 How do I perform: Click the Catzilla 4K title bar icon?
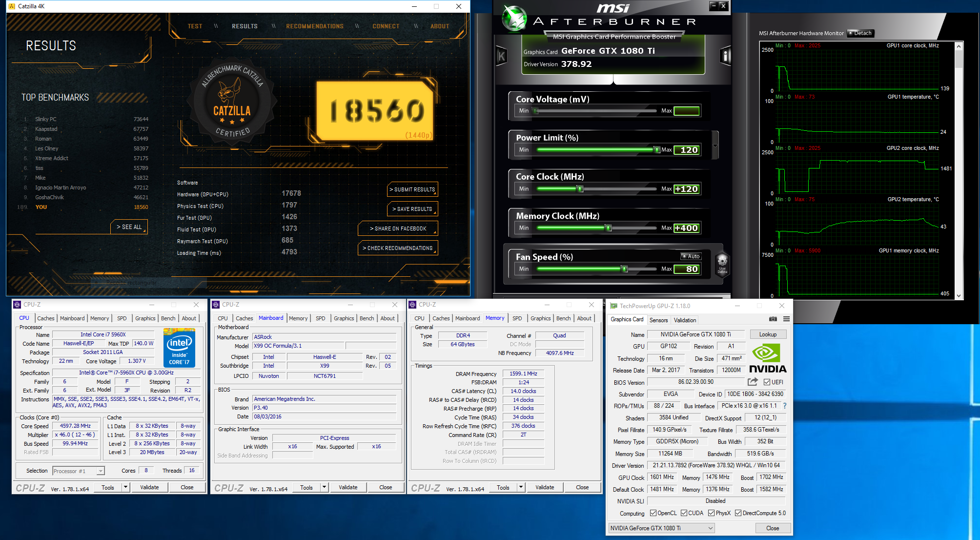(x=12, y=6)
